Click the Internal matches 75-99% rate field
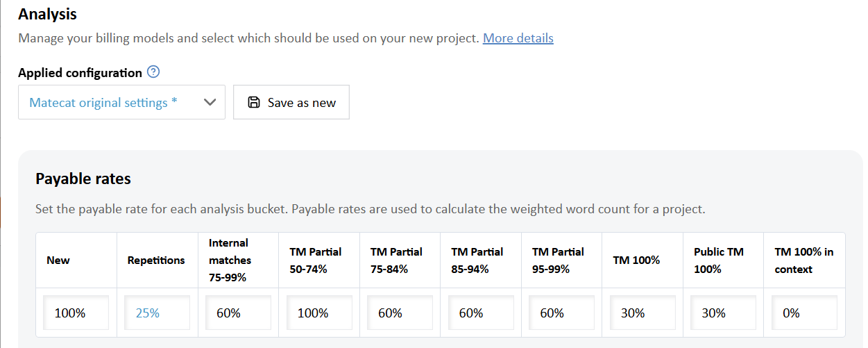The height and width of the screenshot is (348, 868). tap(237, 313)
